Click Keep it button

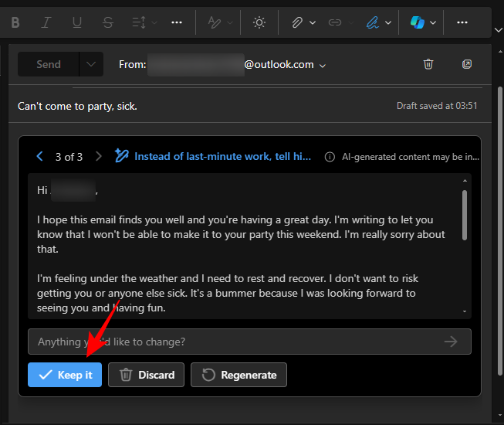pyautogui.click(x=65, y=375)
